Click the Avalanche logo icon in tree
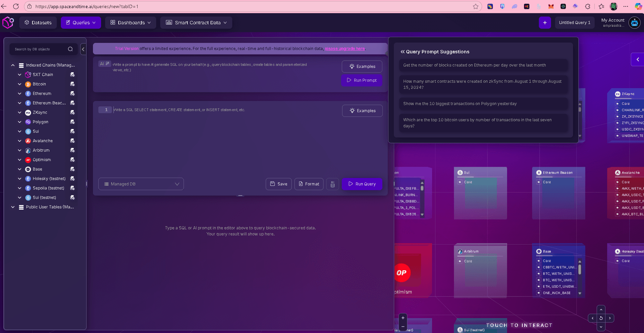 coord(28,141)
